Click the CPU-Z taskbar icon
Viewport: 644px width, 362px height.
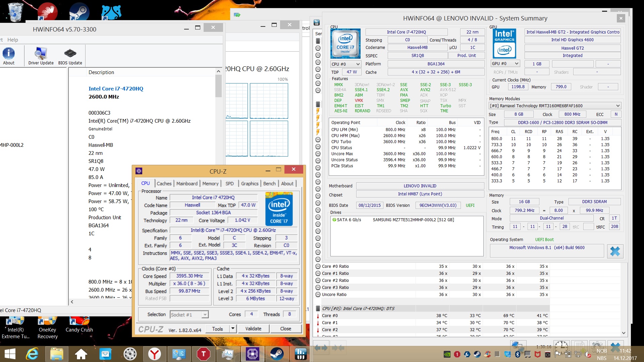(x=252, y=354)
